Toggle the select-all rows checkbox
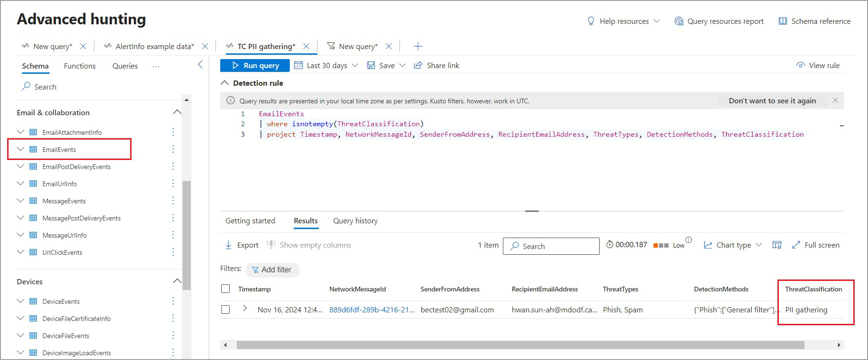 pyautogui.click(x=225, y=289)
